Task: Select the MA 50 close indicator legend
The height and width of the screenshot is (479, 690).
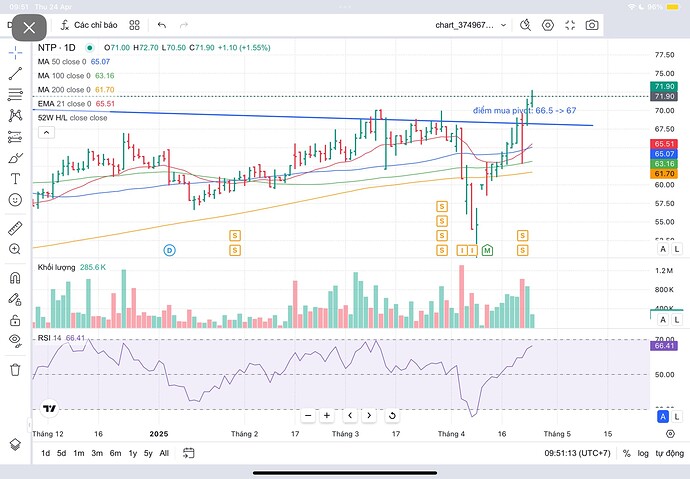Action: pos(73,62)
